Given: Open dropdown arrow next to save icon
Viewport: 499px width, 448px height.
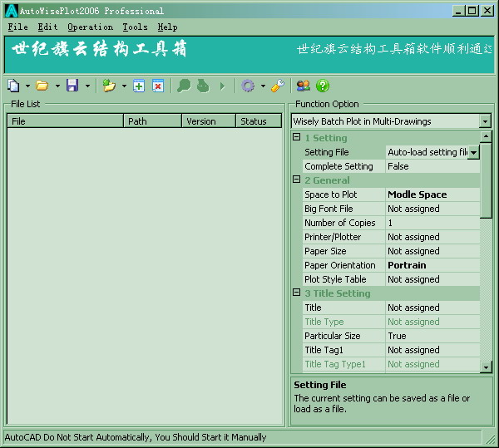Looking at the screenshot, I should (x=87, y=86).
